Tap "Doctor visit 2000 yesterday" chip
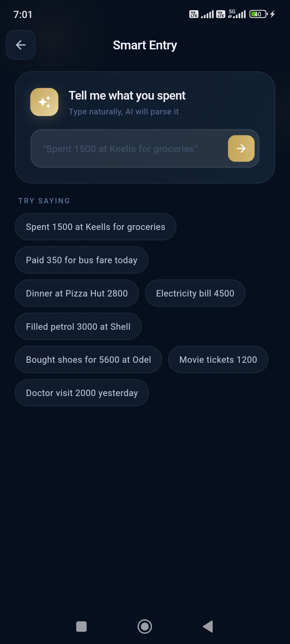This screenshot has height=644, width=290. point(82,393)
